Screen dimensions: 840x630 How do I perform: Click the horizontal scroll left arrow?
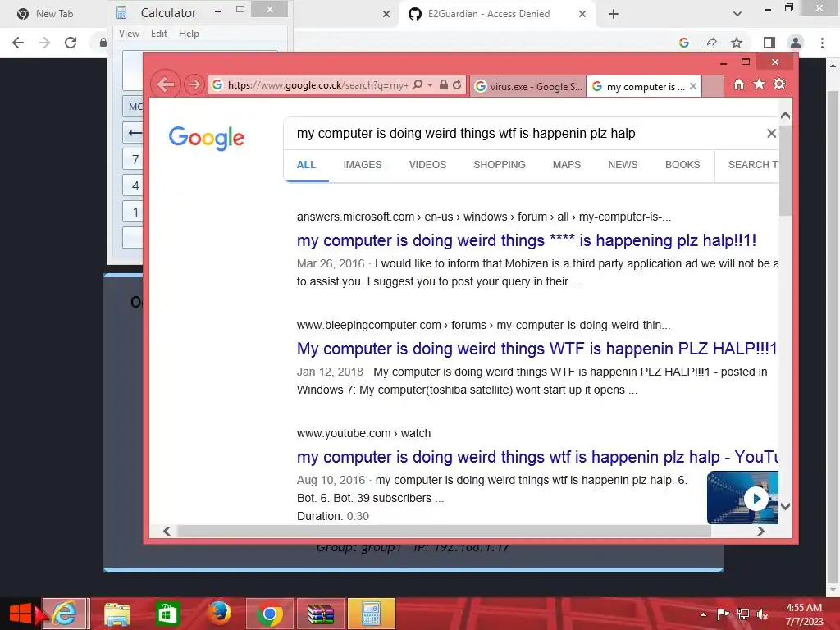click(167, 531)
